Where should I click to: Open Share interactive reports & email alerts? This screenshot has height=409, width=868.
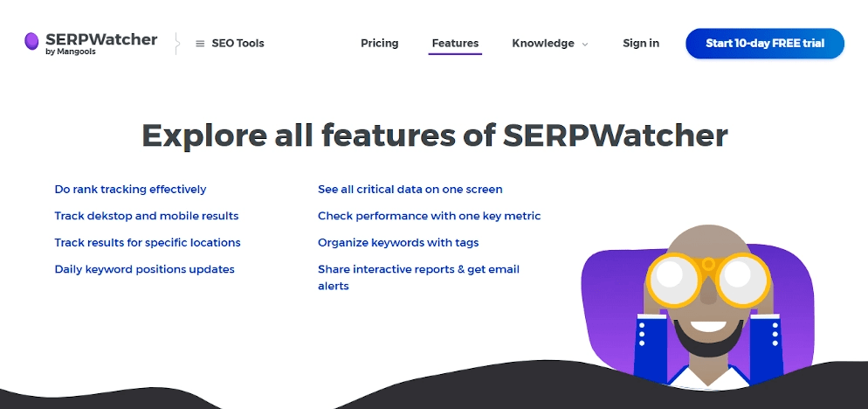[x=418, y=278]
